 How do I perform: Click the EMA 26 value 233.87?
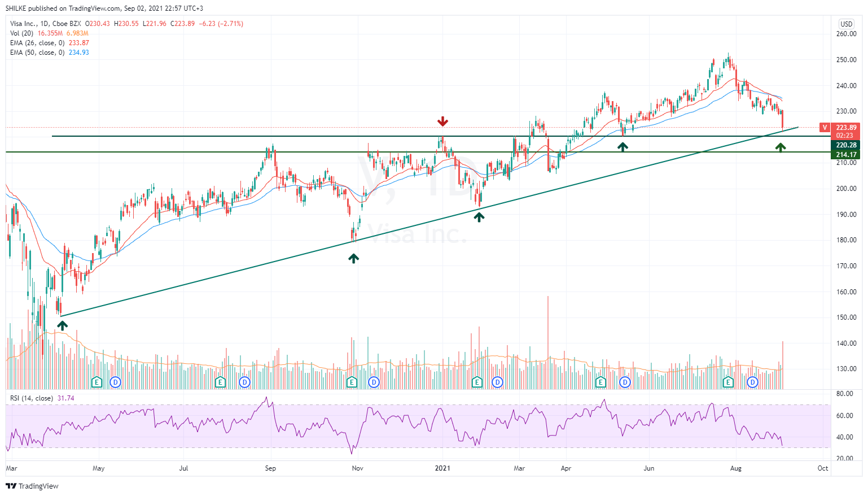(79, 43)
